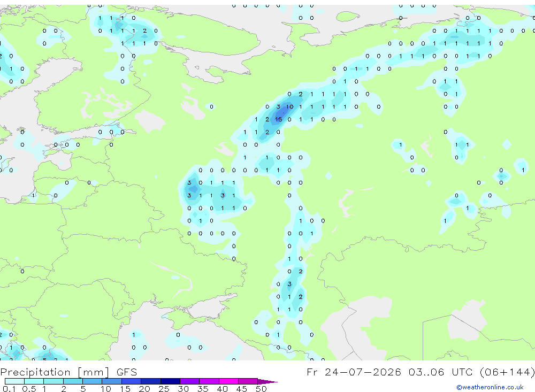Click the 'GFS' model label
The width and height of the screenshot is (535, 392).
pos(127,372)
